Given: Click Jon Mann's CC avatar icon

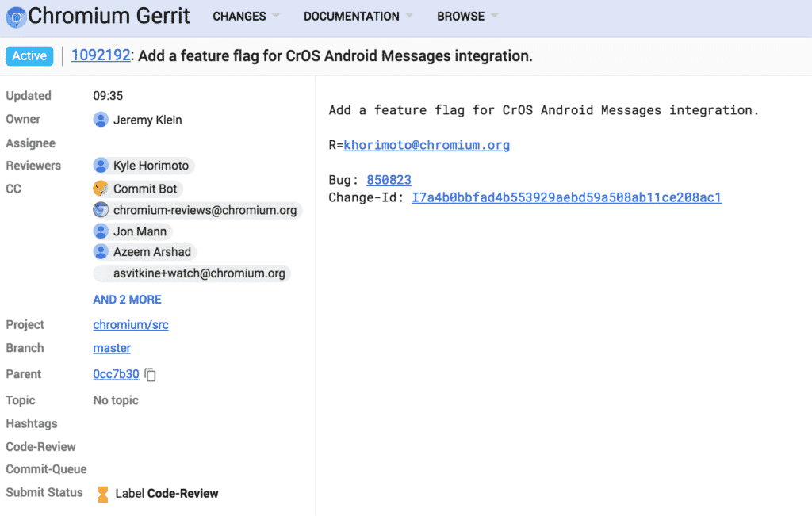Looking at the screenshot, I should (x=101, y=231).
